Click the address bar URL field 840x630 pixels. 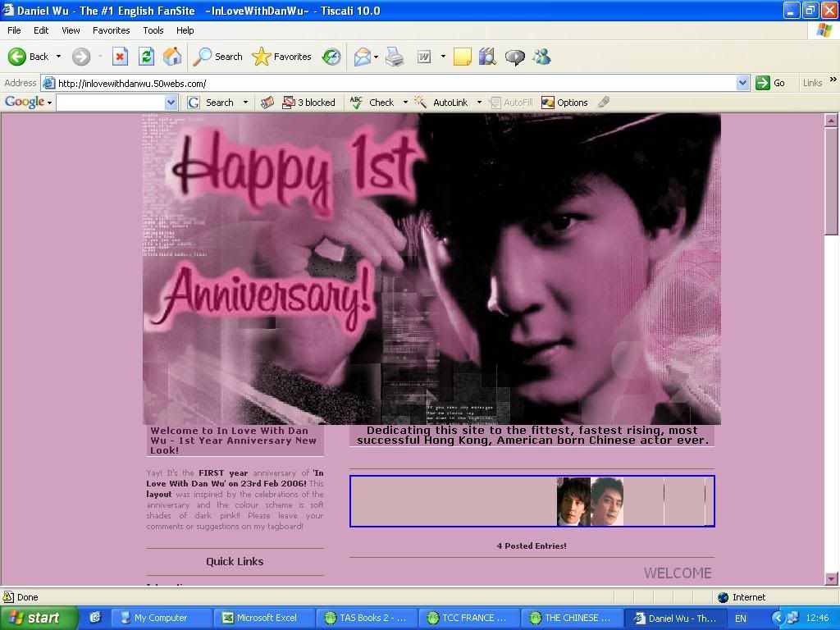click(x=395, y=83)
